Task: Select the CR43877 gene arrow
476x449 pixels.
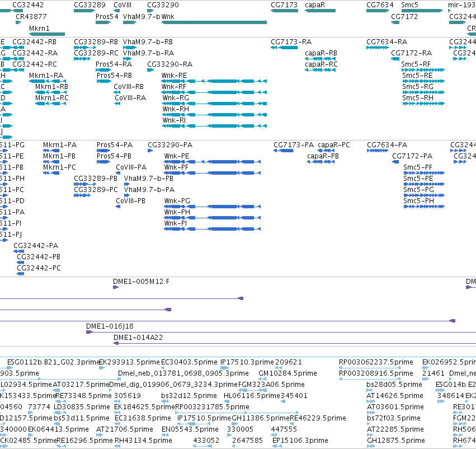Action: point(19,22)
